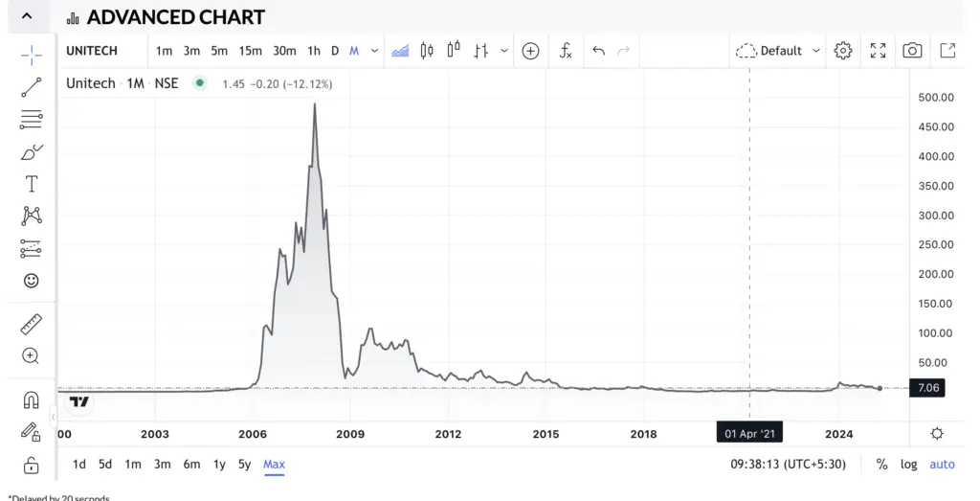Click the UNITECH symbol search field
This screenshot has height=501, width=980.
(x=92, y=51)
